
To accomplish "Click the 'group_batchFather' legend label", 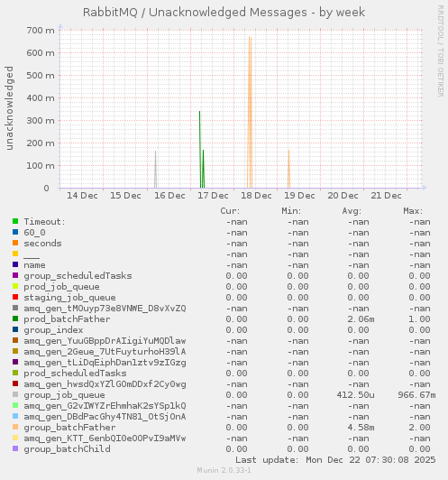I will 69,428.
